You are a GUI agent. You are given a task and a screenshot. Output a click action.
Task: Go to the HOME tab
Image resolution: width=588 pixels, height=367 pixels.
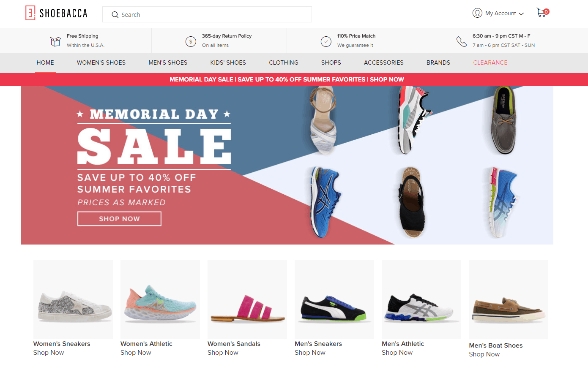(45, 63)
